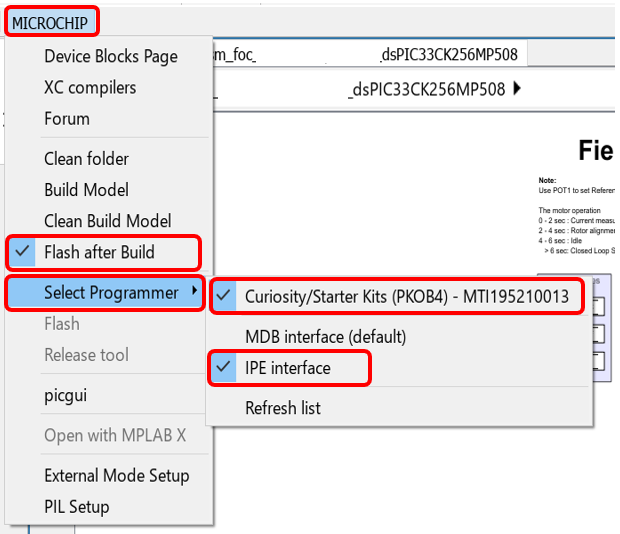Click the Select Programmer submenu arrow
The image size is (620, 534).
click(x=194, y=291)
